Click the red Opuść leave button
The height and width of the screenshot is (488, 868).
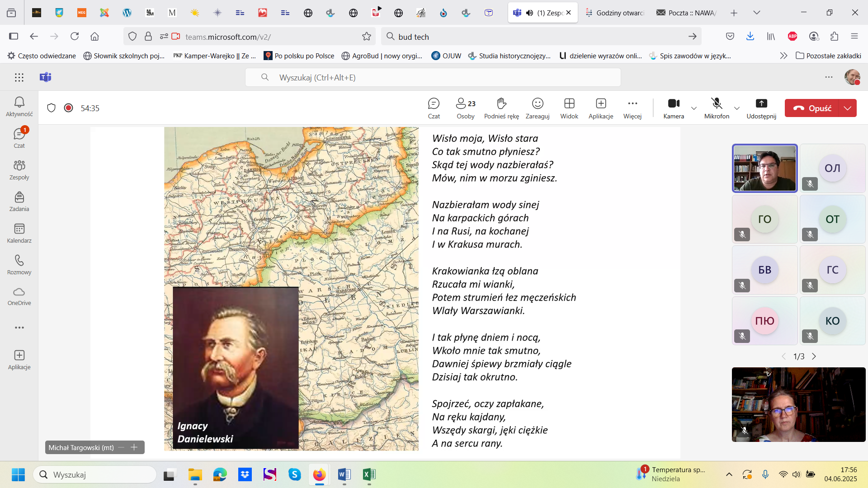812,108
